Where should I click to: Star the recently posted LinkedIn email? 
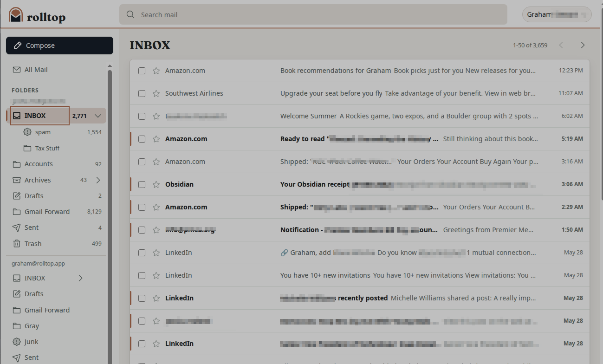[156, 298]
